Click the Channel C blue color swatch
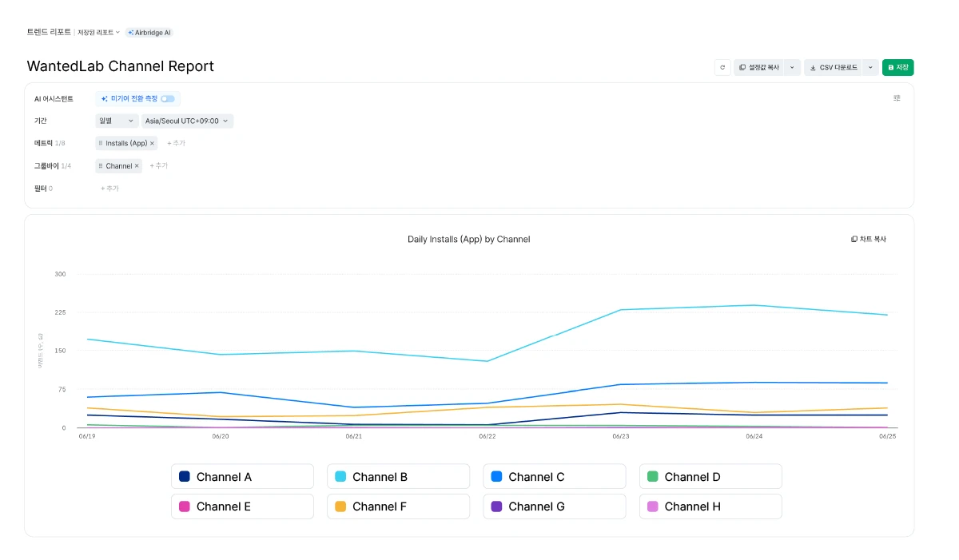This screenshot has width=959, height=560. (x=496, y=477)
